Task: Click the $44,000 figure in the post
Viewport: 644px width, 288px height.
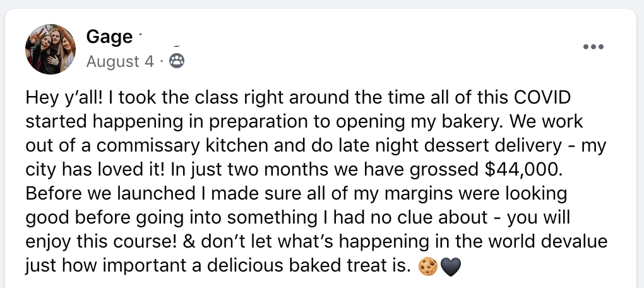Action: pyautogui.click(x=522, y=170)
